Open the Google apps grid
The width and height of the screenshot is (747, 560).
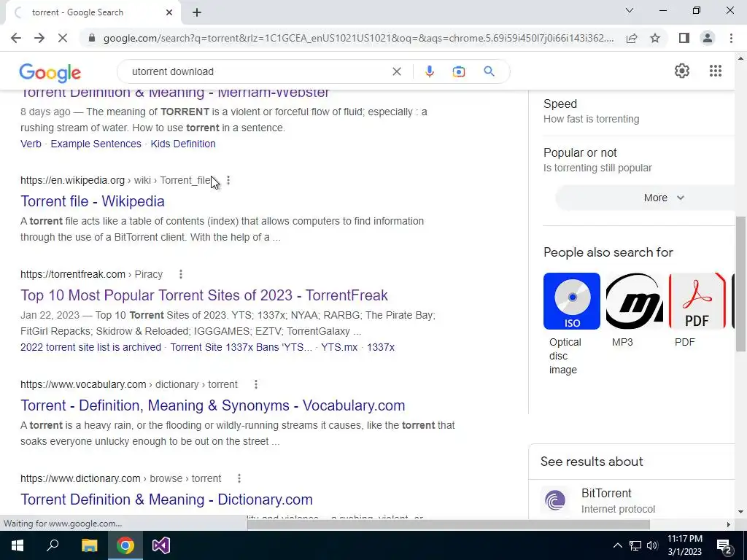tap(716, 71)
